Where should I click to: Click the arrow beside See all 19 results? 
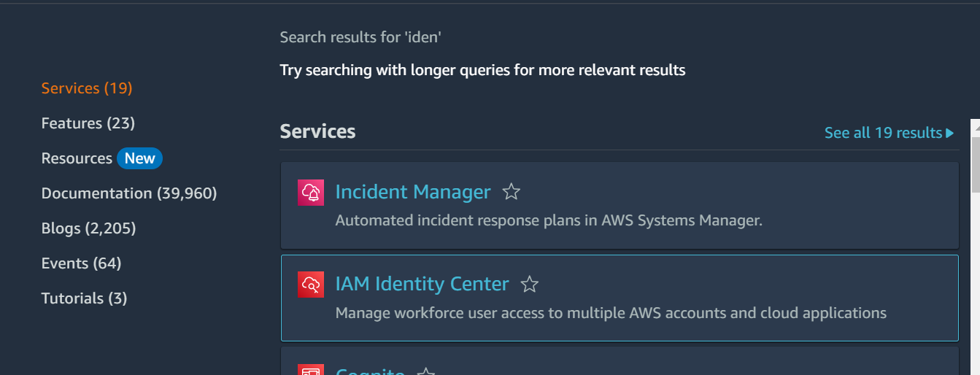tap(949, 133)
